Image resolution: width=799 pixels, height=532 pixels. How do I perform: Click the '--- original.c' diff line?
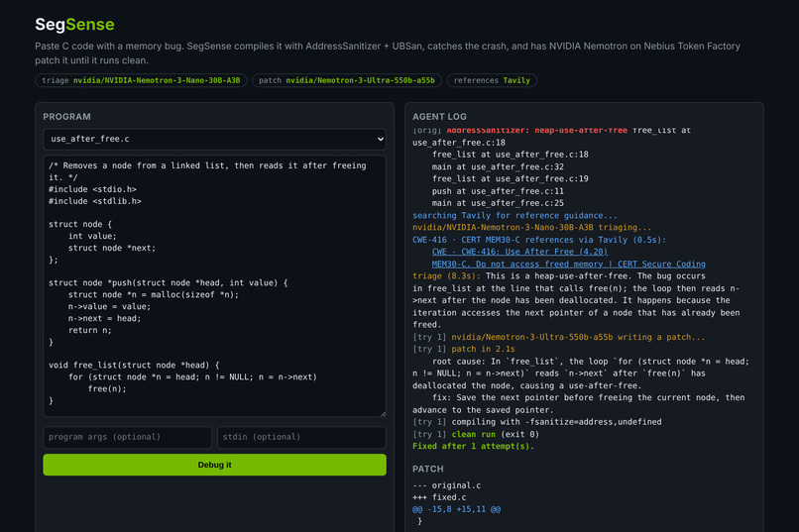coord(447,485)
